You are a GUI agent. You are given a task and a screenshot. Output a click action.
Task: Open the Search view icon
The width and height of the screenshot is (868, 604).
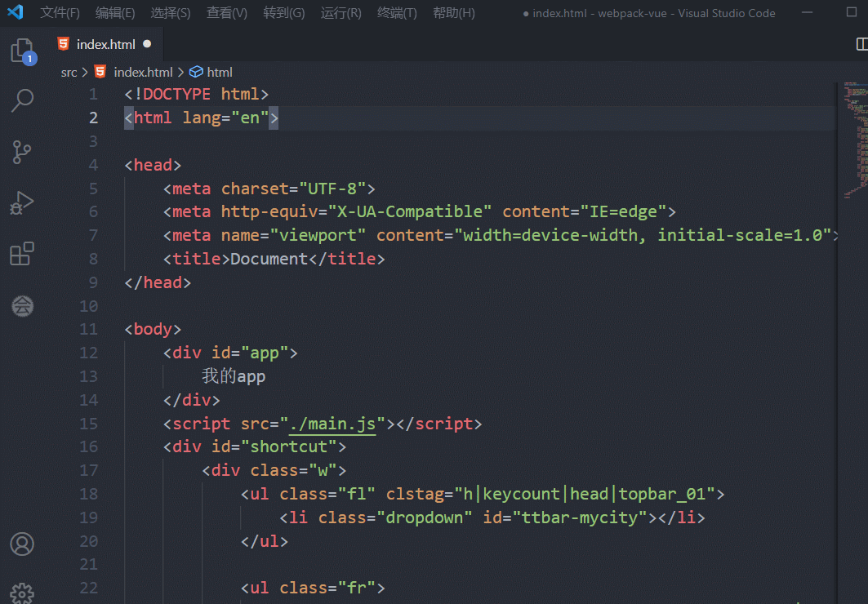point(22,100)
